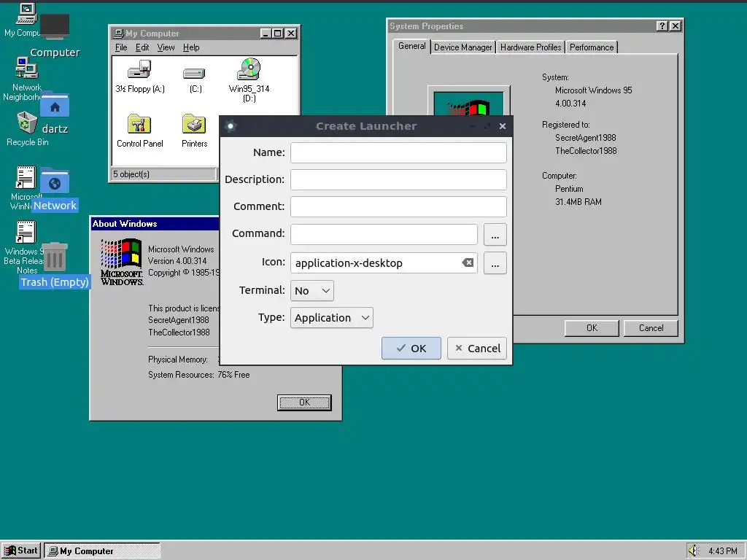
Task: Click the '4.00.314' version text in System Properties
Action: click(x=570, y=104)
